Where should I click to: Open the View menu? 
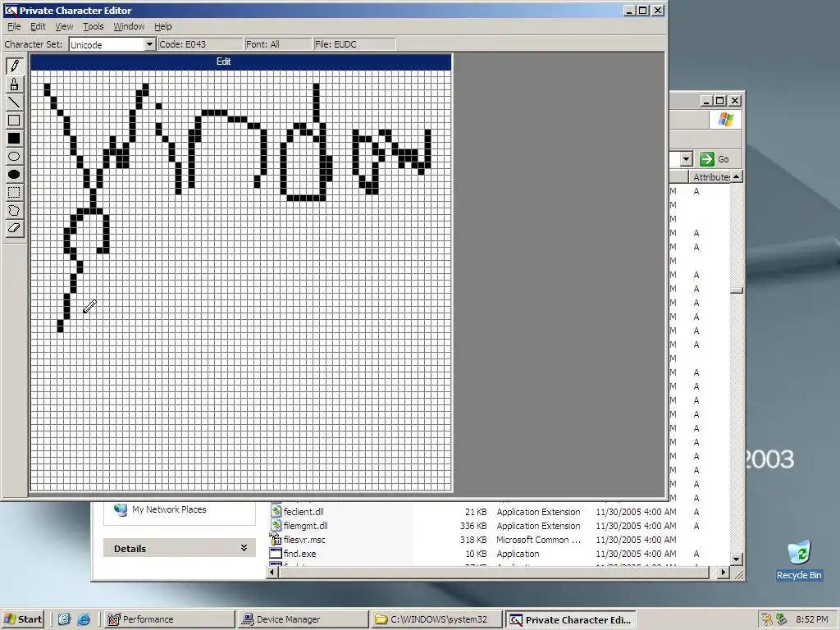[x=64, y=26]
